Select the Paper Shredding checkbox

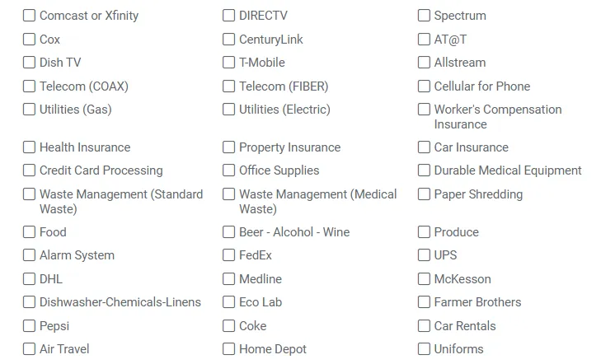pyautogui.click(x=425, y=194)
